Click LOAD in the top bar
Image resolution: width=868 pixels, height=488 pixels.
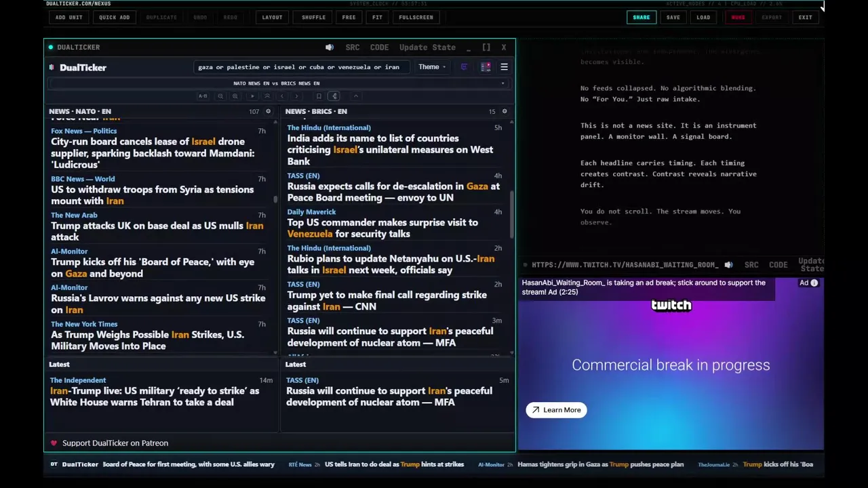click(x=703, y=18)
